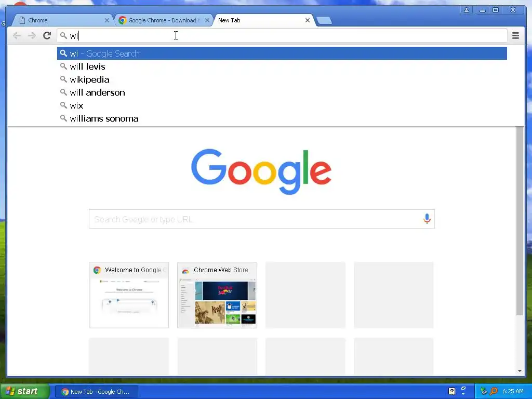The width and height of the screenshot is (532, 399).
Task: Click the Google logo
Action: [261, 171]
